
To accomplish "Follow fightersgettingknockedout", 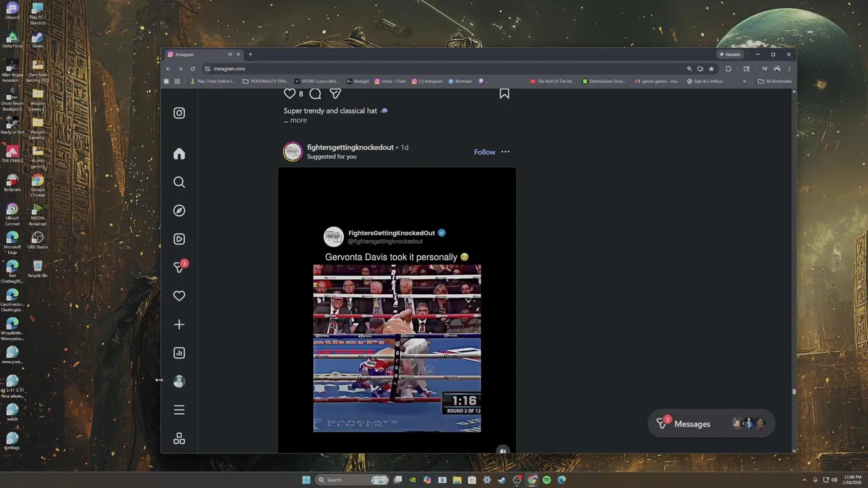I will [484, 152].
